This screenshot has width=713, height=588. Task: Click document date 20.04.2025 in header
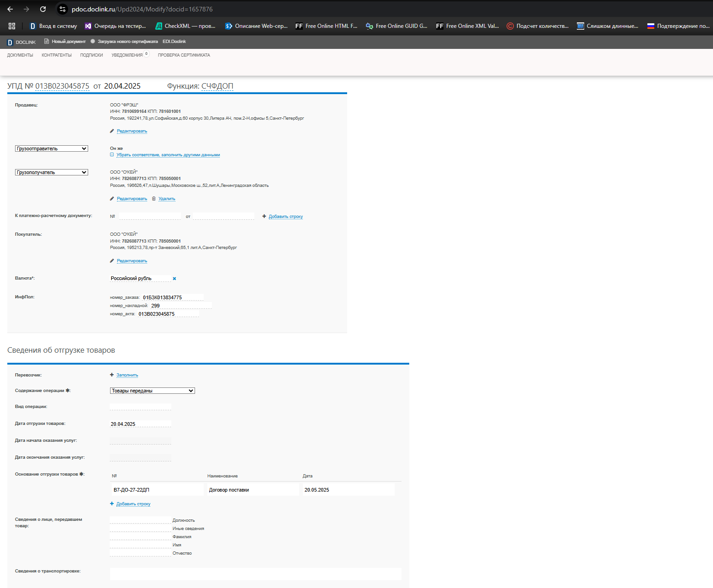point(122,86)
